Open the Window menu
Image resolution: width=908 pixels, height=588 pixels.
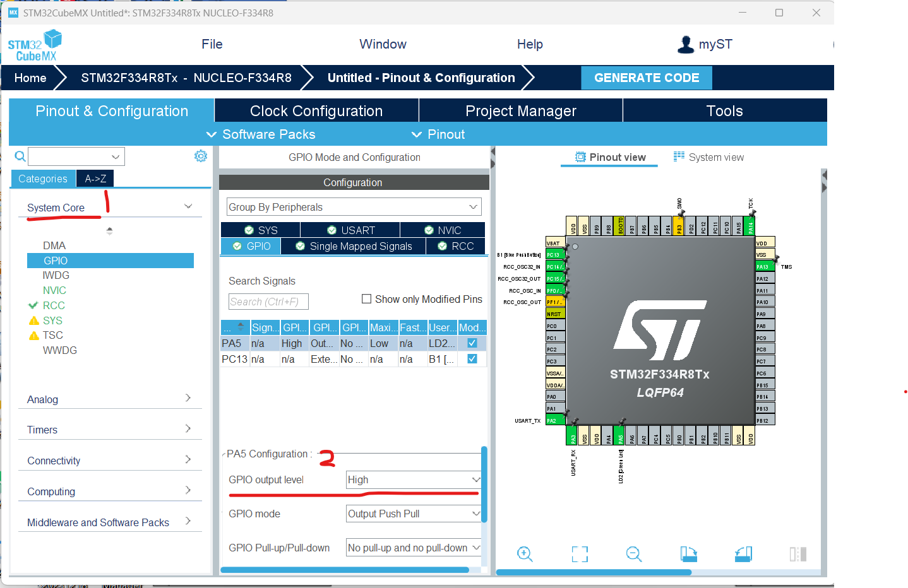(x=383, y=44)
